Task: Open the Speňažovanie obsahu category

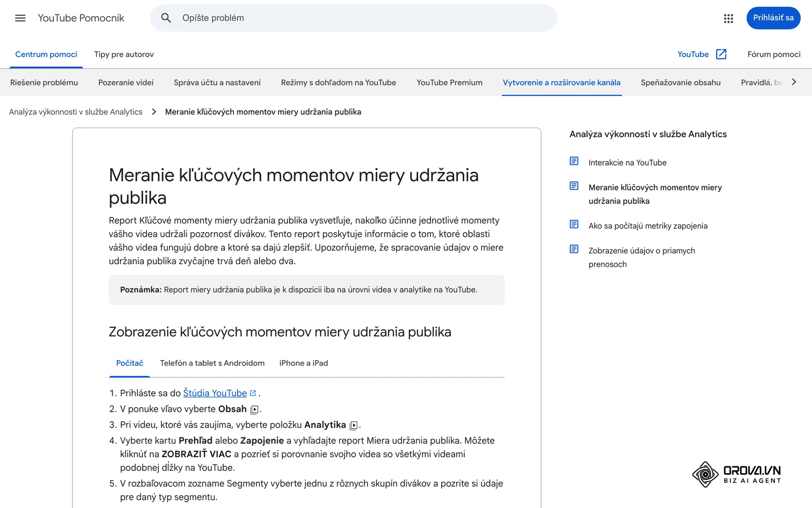Action: click(681, 82)
